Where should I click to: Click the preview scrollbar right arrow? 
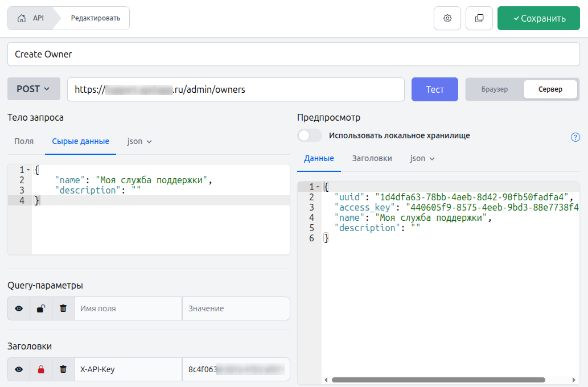[574, 380]
